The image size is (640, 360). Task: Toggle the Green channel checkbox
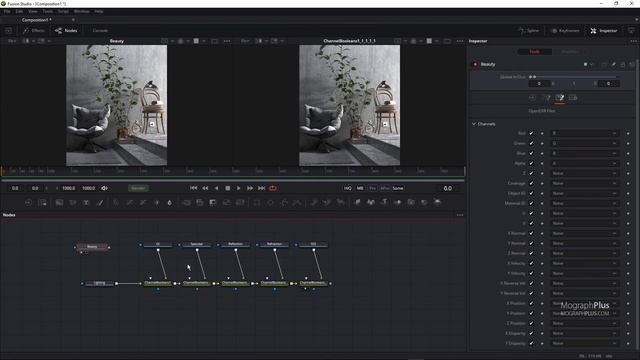click(x=531, y=143)
